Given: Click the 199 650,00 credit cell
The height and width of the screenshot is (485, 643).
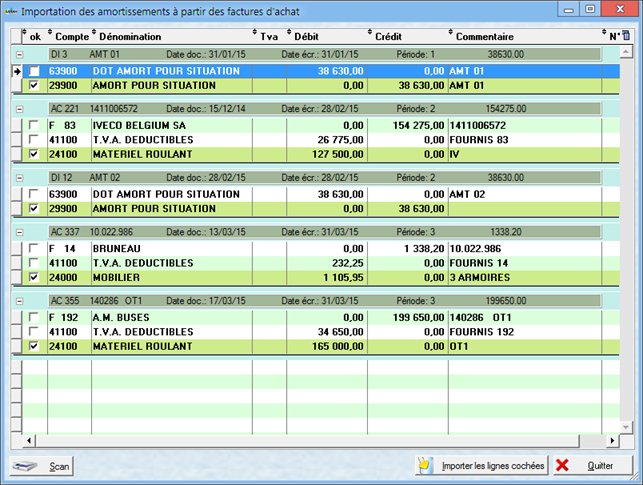Looking at the screenshot, I should click(408, 317).
